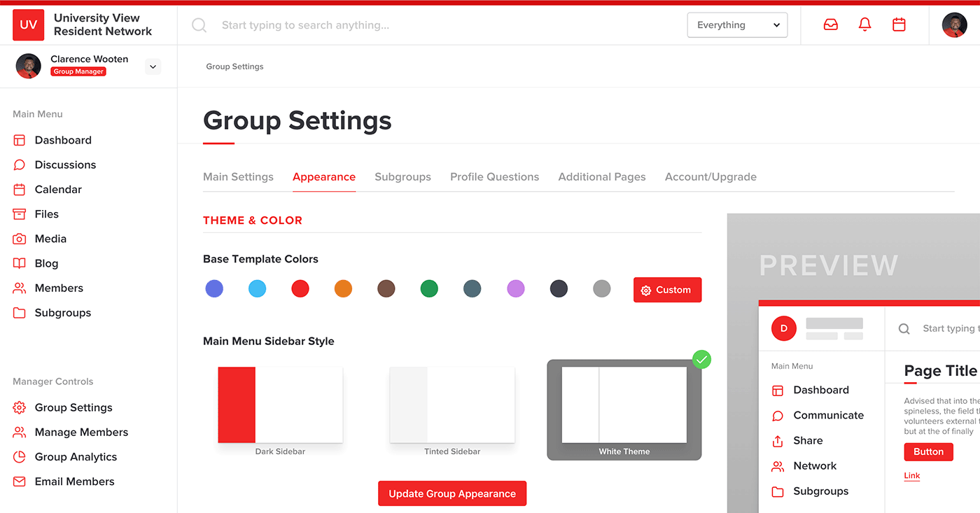Open the inbox tray icon in header
The height and width of the screenshot is (513, 980).
point(831,25)
